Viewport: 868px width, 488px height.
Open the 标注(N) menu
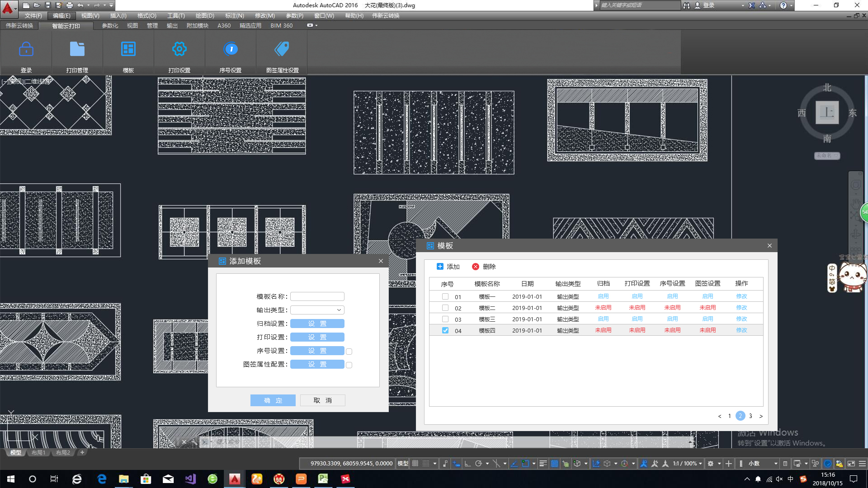pos(234,16)
